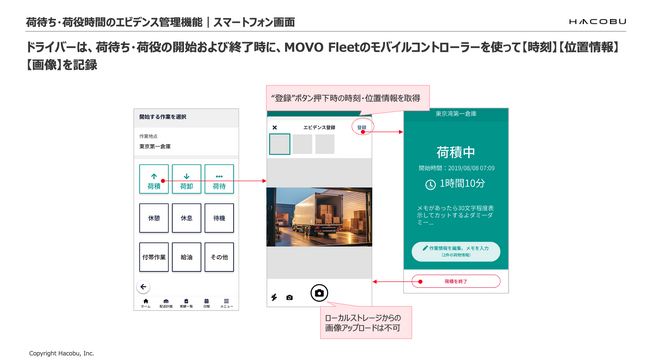Tap the clock icon beside 1時間10分
This screenshot has width=650, height=361.
pyautogui.click(x=430, y=184)
